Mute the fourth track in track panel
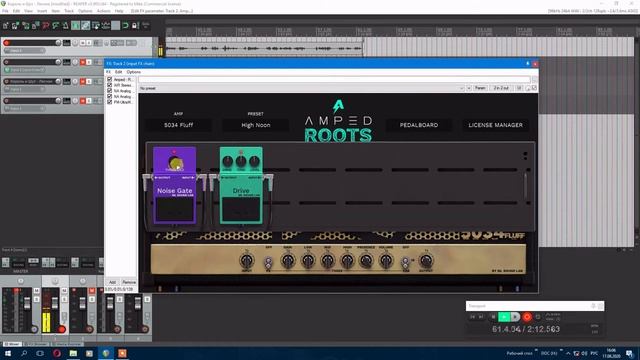Viewport: 640px width, 360px height. [83, 101]
